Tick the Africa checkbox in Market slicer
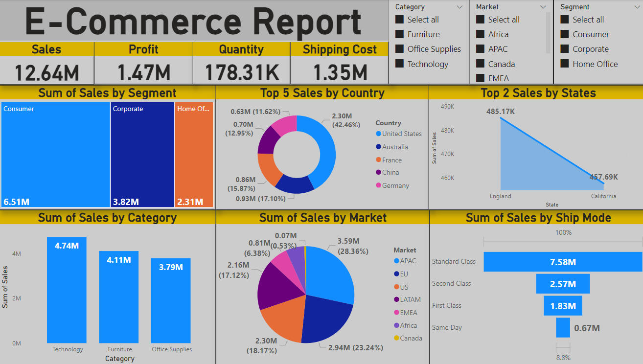Screen dimensions: 643x364 tap(480, 34)
